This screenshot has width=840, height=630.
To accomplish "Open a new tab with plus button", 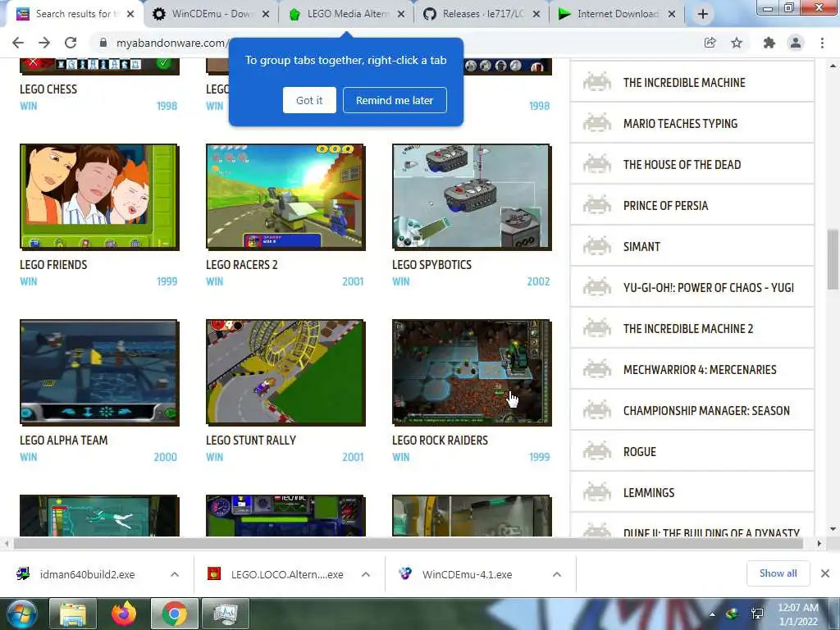I will (703, 14).
